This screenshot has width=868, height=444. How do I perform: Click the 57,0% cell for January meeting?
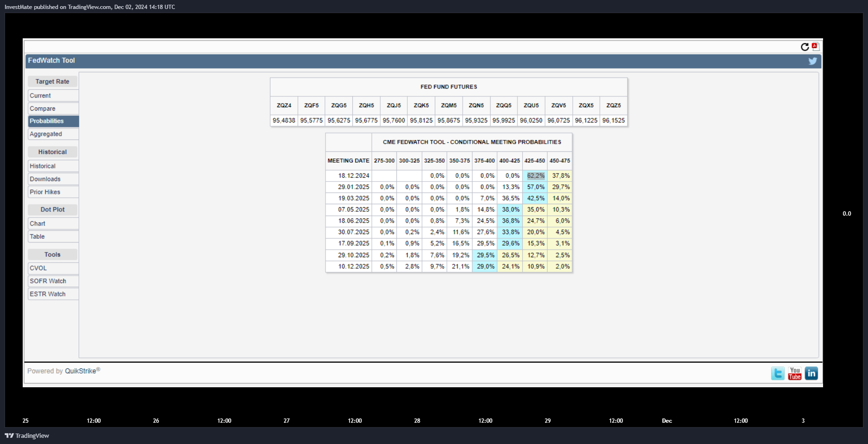click(x=535, y=187)
